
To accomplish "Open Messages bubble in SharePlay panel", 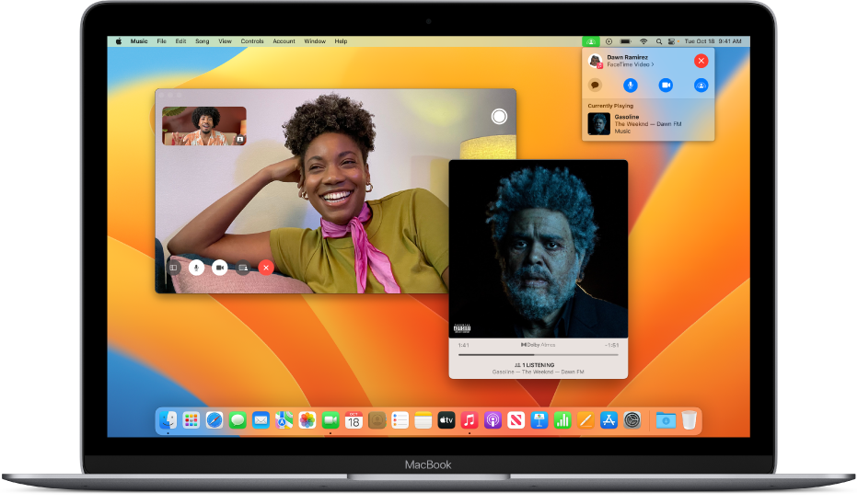I will point(595,86).
